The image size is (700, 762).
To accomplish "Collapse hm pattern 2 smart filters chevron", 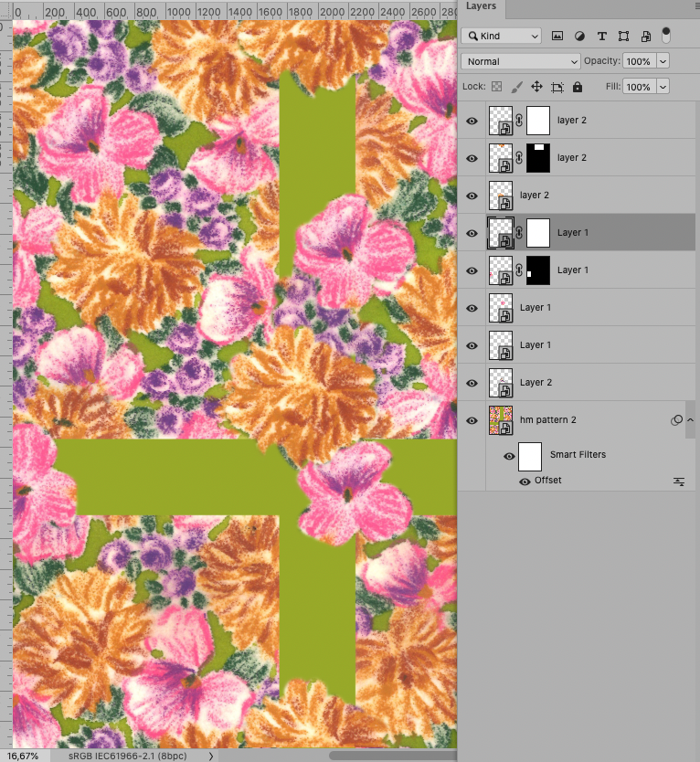I will (x=690, y=420).
